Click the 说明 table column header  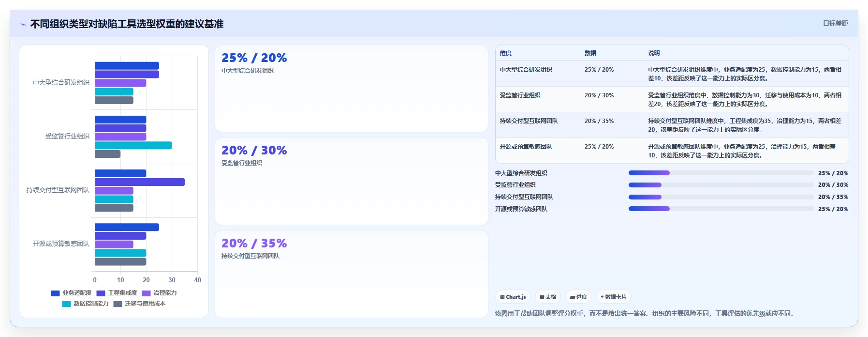(x=654, y=53)
